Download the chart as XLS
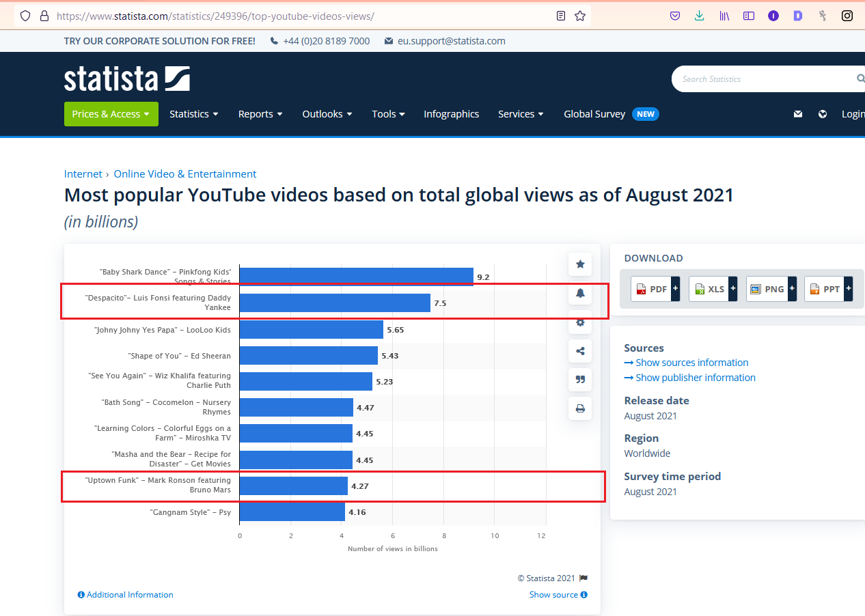Screen dimensions: 865x616 (x=713, y=289)
